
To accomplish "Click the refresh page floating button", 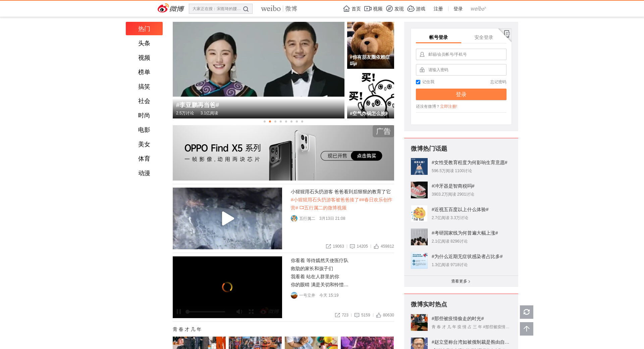I will coord(526,312).
